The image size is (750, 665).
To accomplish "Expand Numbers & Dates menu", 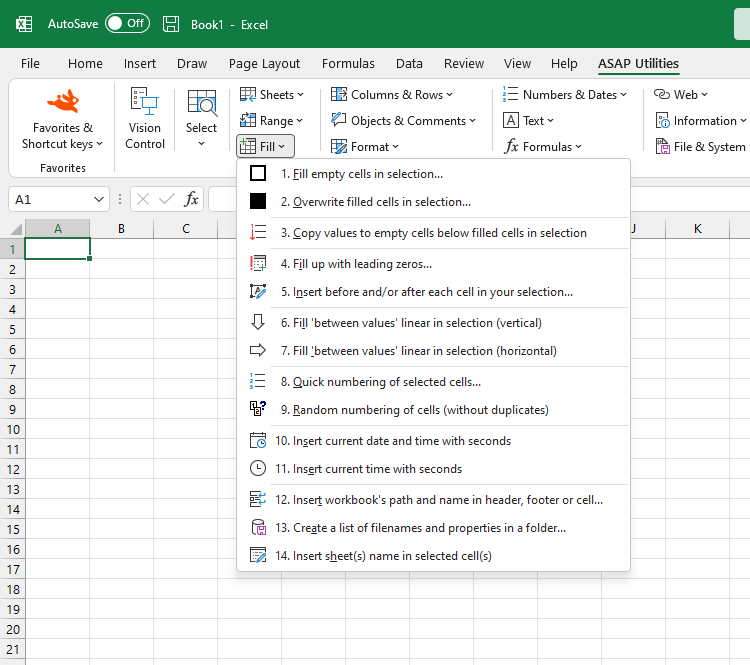I will coord(564,95).
